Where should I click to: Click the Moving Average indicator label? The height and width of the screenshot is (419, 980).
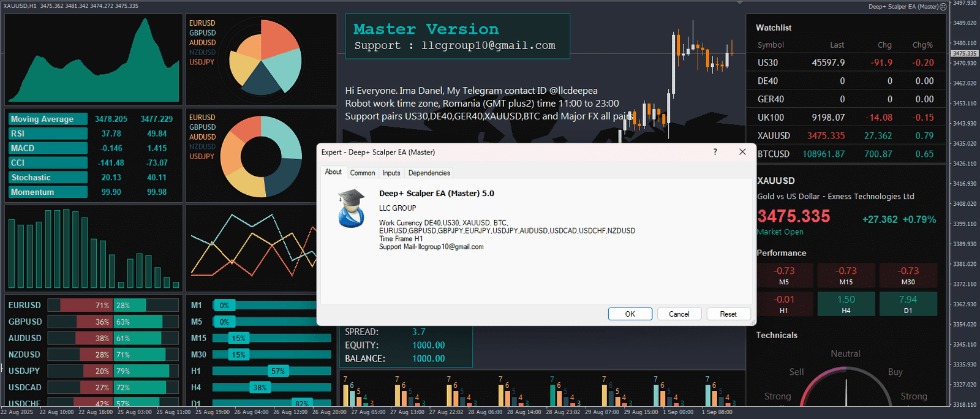tap(48, 119)
